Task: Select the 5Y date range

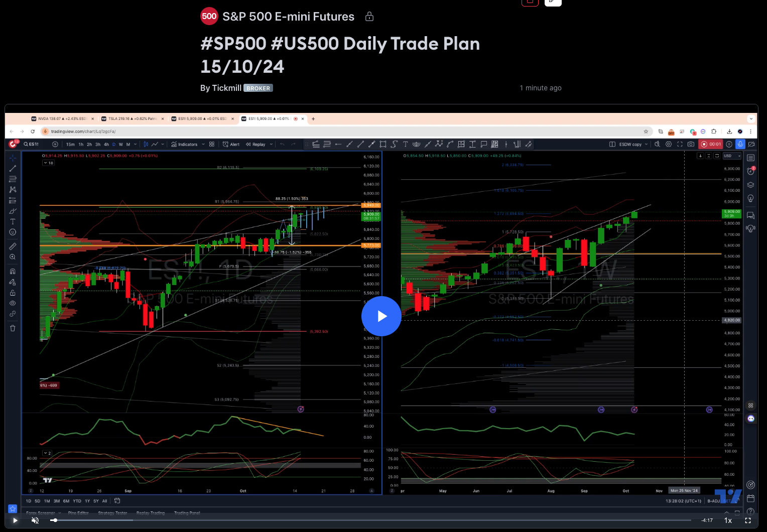Action: tap(96, 501)
